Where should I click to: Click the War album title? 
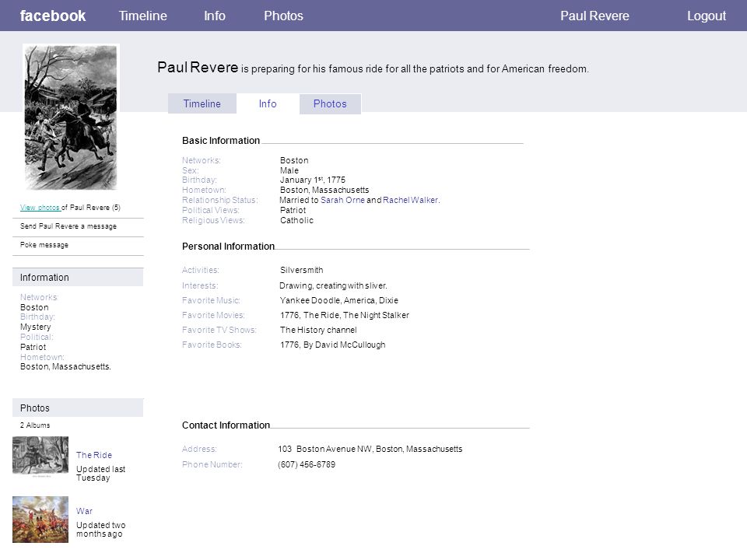tap(84, 511)
